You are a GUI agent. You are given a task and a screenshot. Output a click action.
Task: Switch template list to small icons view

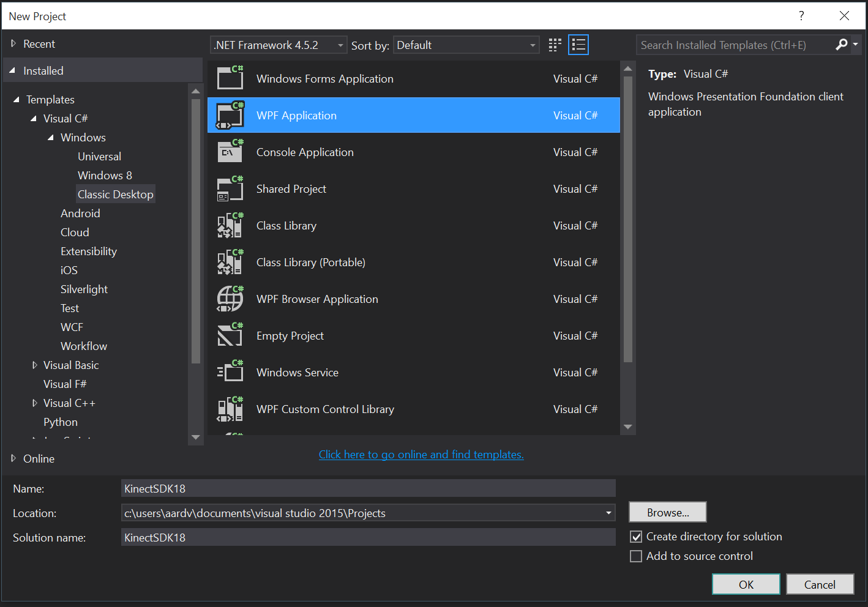pos(554,45)
